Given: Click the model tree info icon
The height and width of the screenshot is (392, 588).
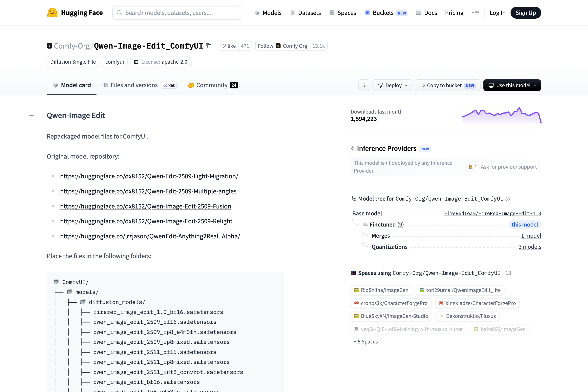Looking at the screenshot, I should 508,199.
